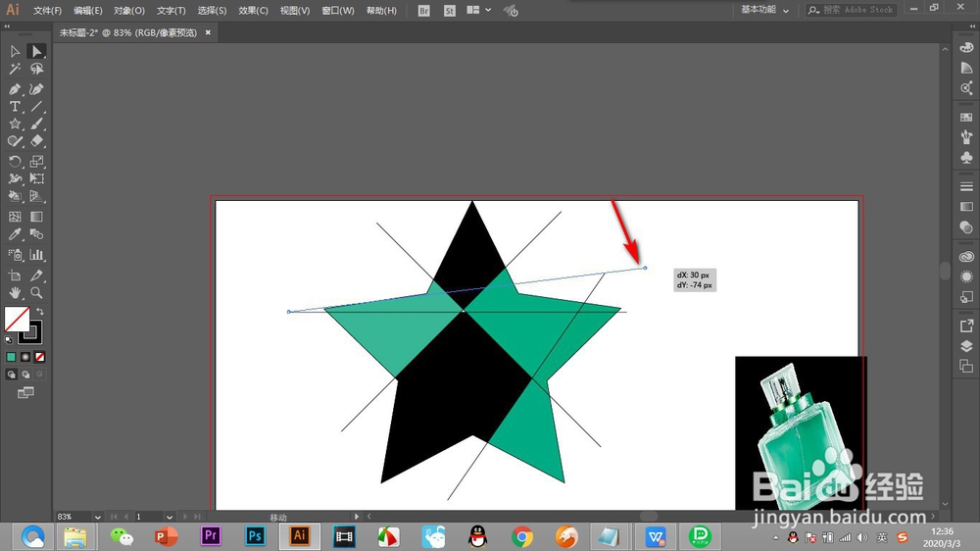Activate the Hand tool
Image resolution: width=980 pixels, height=551 pixels.
[15, 293]
